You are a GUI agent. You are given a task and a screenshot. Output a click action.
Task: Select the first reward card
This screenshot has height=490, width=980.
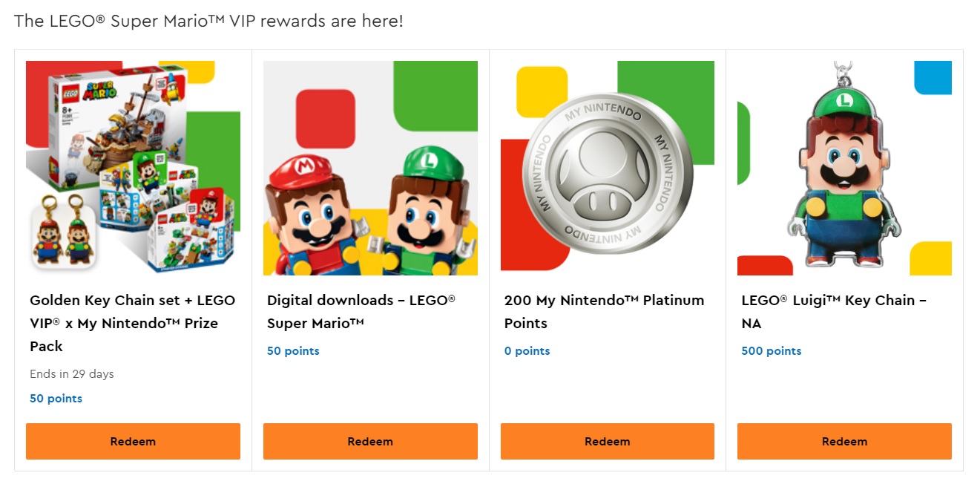pyautogui.click(x=133, y=260)
